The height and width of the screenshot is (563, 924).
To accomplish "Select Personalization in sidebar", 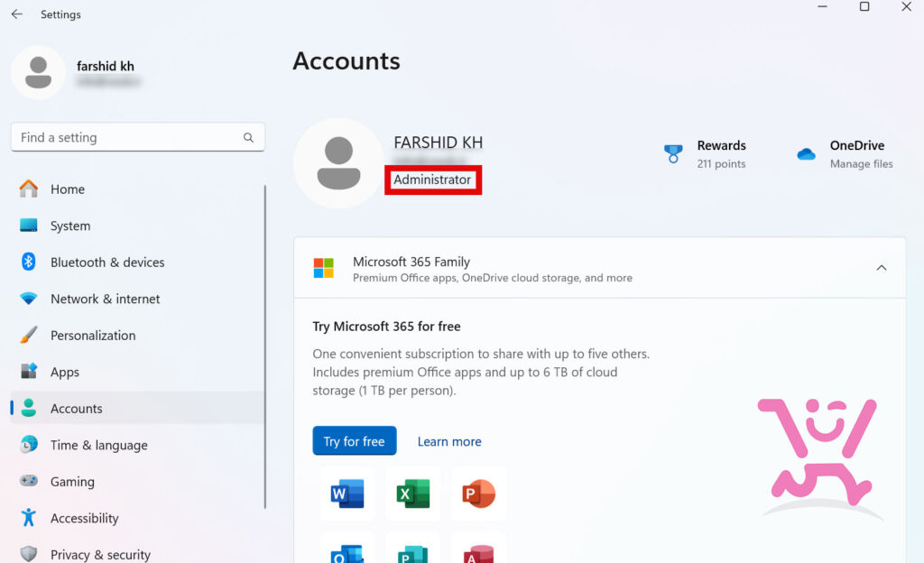I will click(138, 335).
